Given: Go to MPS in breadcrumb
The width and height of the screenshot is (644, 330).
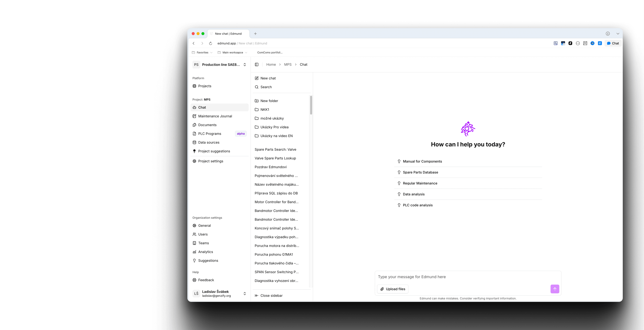Looking at the screenshot, I should (x=287, y=64).
